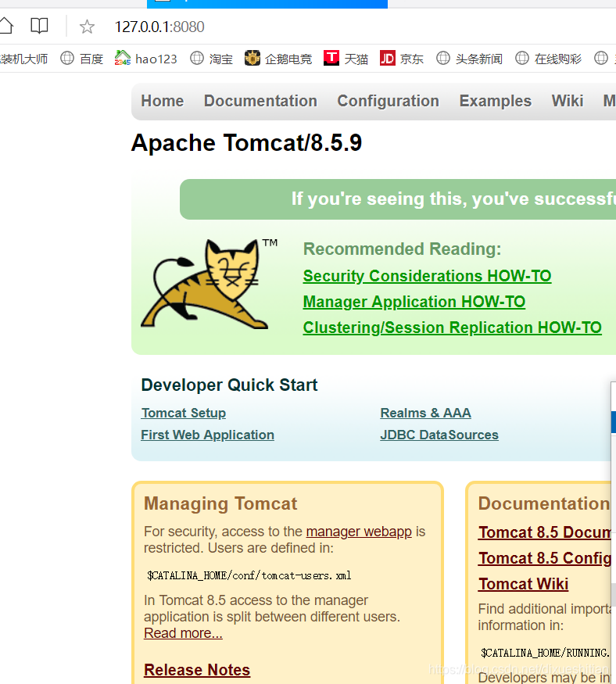Open the First Web Application link

pos(207,435)
